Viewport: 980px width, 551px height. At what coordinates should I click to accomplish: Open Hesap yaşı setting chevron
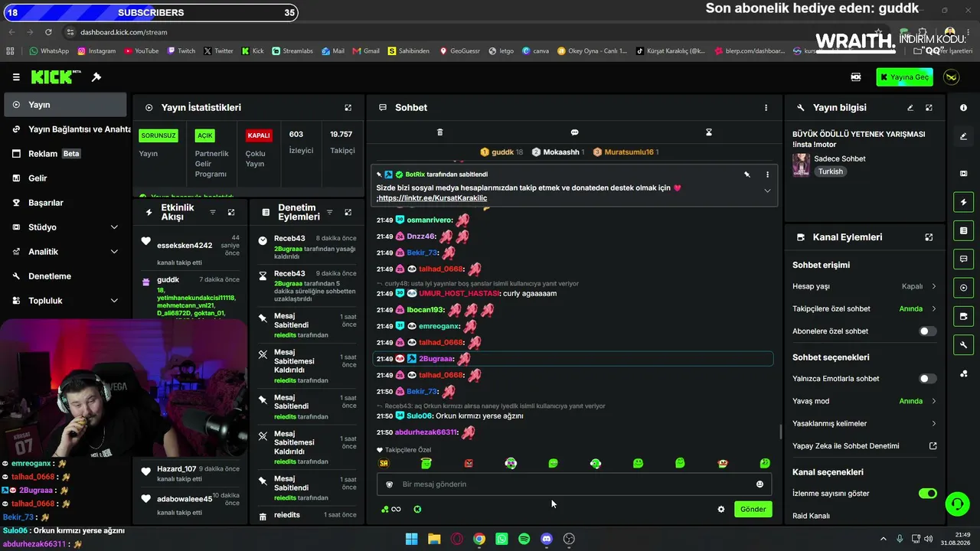934,286
